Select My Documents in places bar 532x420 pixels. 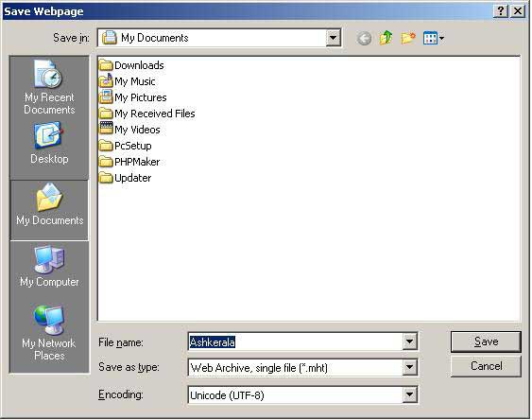coord(49,205)
